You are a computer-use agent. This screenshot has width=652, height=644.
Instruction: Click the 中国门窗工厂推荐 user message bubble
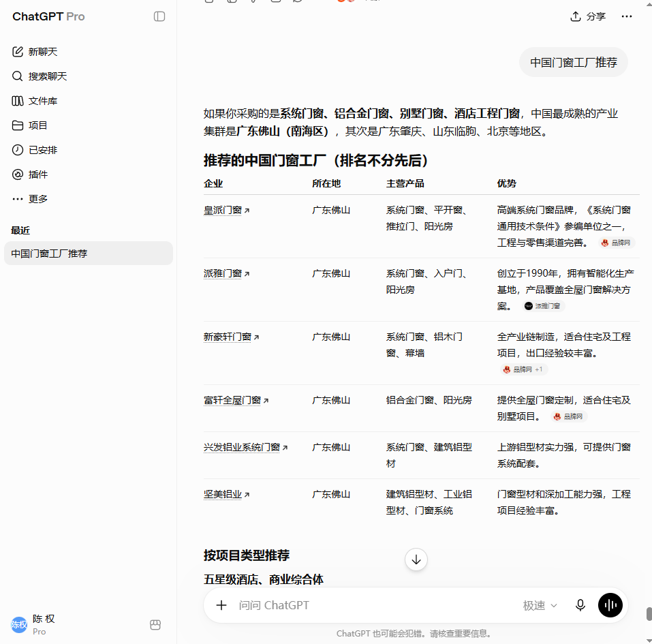(574, 63)
